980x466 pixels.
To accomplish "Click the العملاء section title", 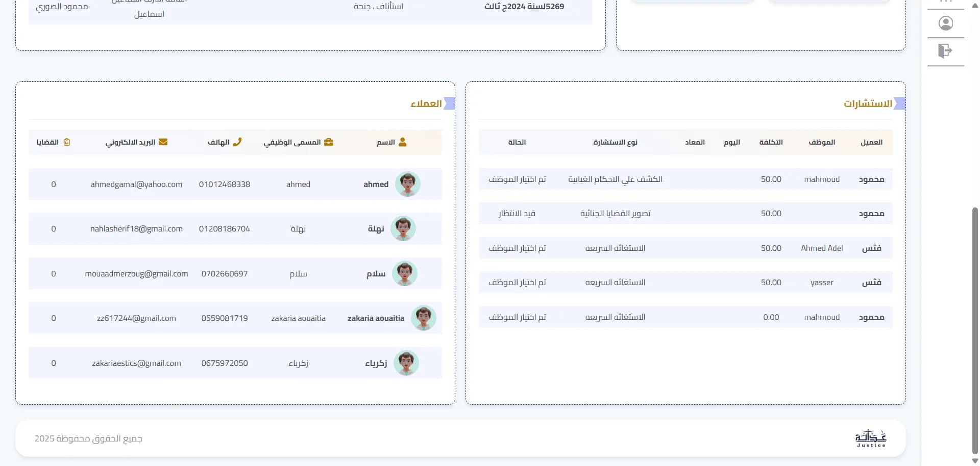I will pyautogui.click(x=426, y=104).
